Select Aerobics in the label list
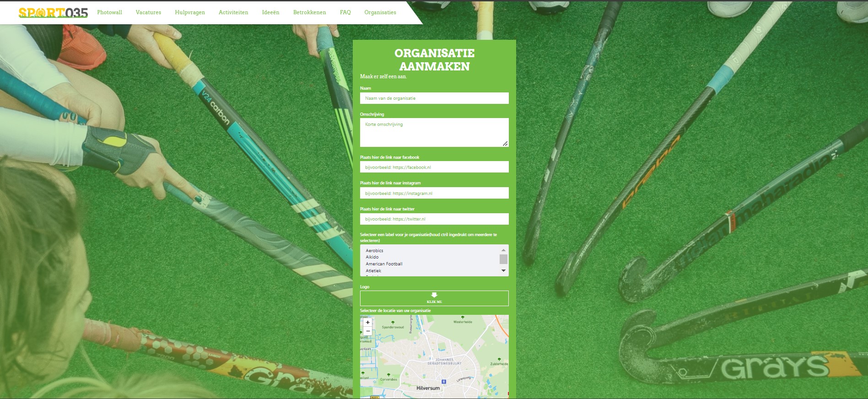Image resolution: width=868 pixels, height=399 pixels. pos(374,251)
